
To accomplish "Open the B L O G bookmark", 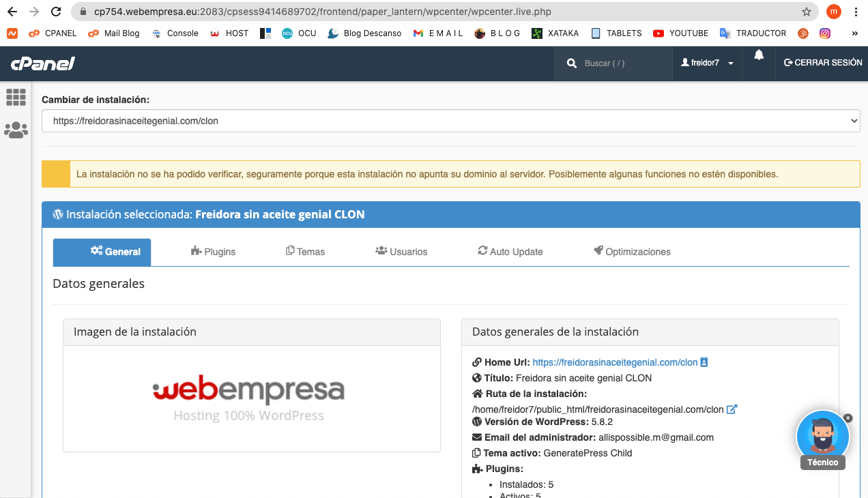I will pyautogui.click(x=497, y=33).
